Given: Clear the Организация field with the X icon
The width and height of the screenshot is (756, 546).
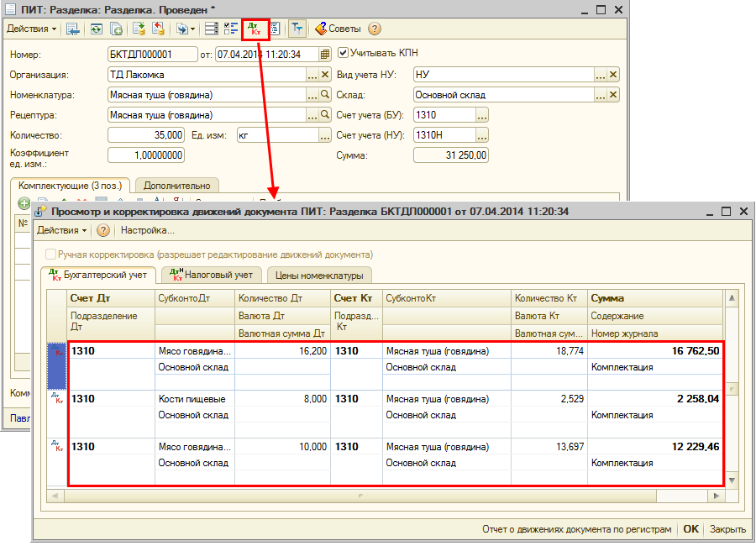Looking at the screenshot, I should 325,75.
